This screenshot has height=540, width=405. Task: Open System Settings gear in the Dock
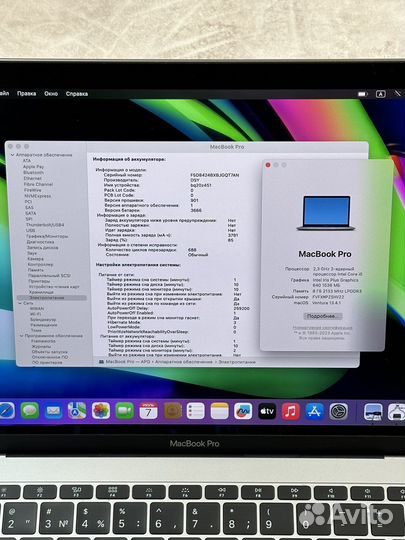(339, 411)
